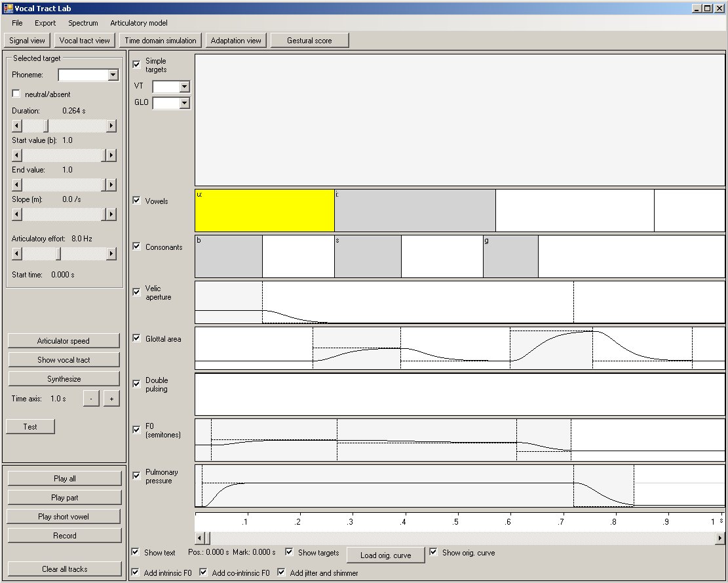Click the Vocal Tract Lab title bar icon
Image resolution: width=728 pixels, height=583 pixels.
(8, 9)
